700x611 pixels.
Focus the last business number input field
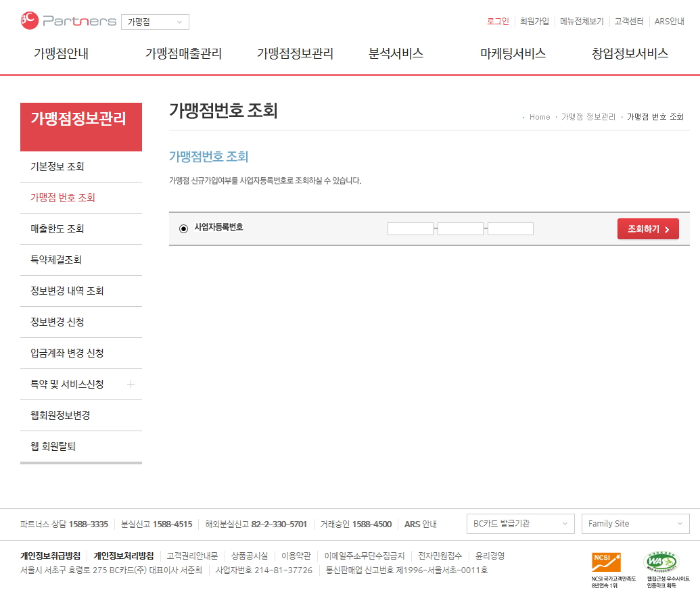pyautogui.click(x=511, y=228)
